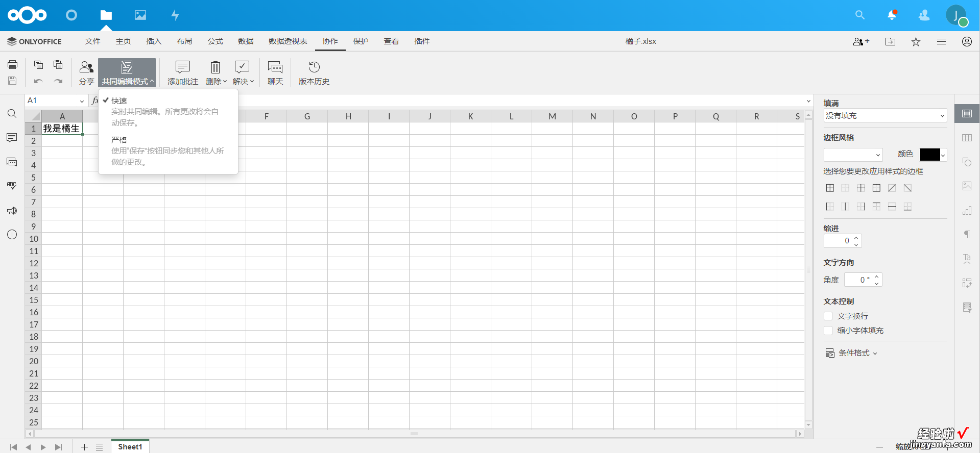This screenshot has width=980, height=453.
Task: Undo the last action
Action: click(38, 81)
